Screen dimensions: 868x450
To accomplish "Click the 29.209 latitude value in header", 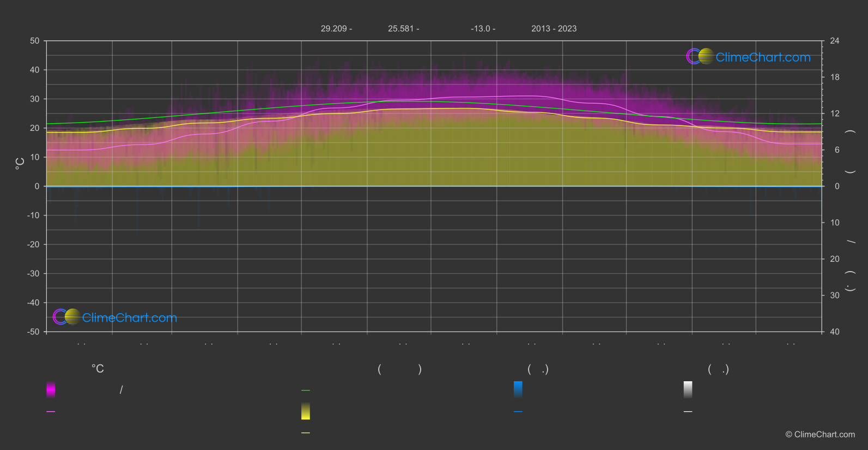I will pos(333,29).
